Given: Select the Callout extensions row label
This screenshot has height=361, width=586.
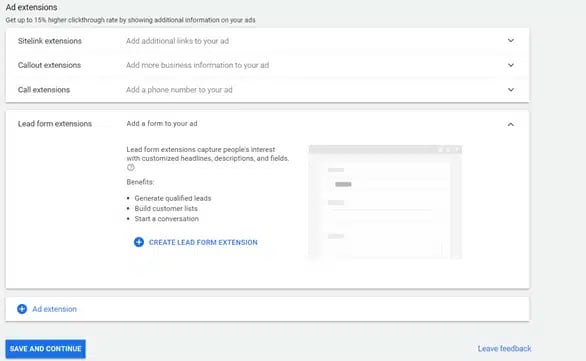Looking at the screenshot, I should tap(49, 65).
